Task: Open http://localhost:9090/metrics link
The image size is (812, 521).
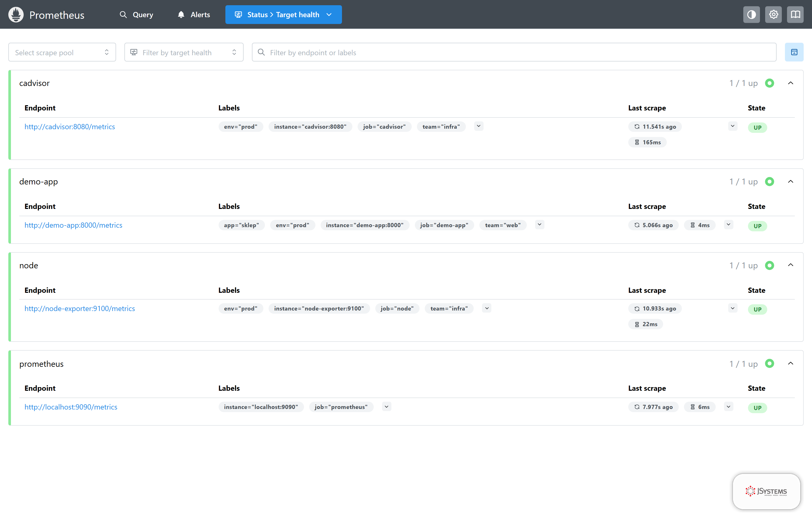Action: pos(71,407)
